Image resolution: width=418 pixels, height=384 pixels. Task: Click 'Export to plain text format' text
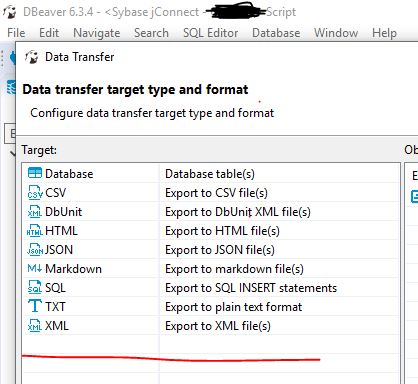(234, 307)
